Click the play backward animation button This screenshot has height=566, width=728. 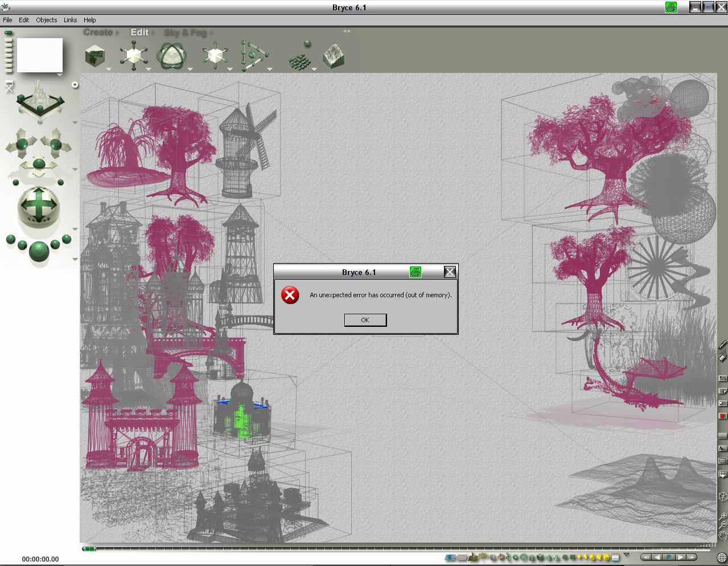(x=657, y=557)
